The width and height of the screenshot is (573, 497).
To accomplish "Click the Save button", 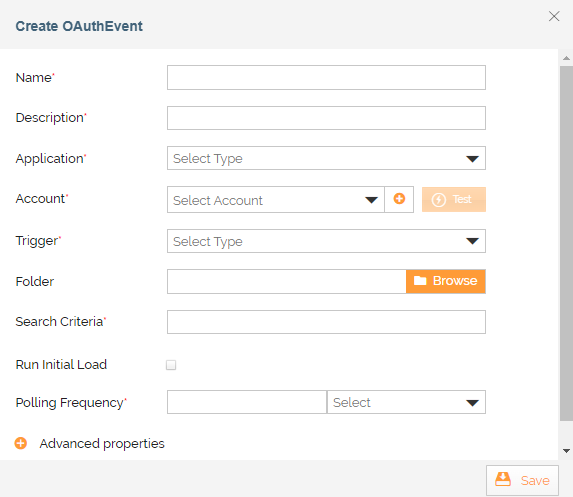I will coord(522,480).
